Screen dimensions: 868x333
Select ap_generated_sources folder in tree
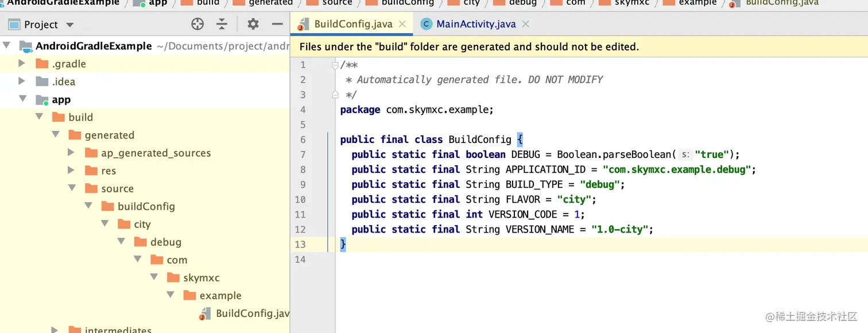click(x=156, y=153)
